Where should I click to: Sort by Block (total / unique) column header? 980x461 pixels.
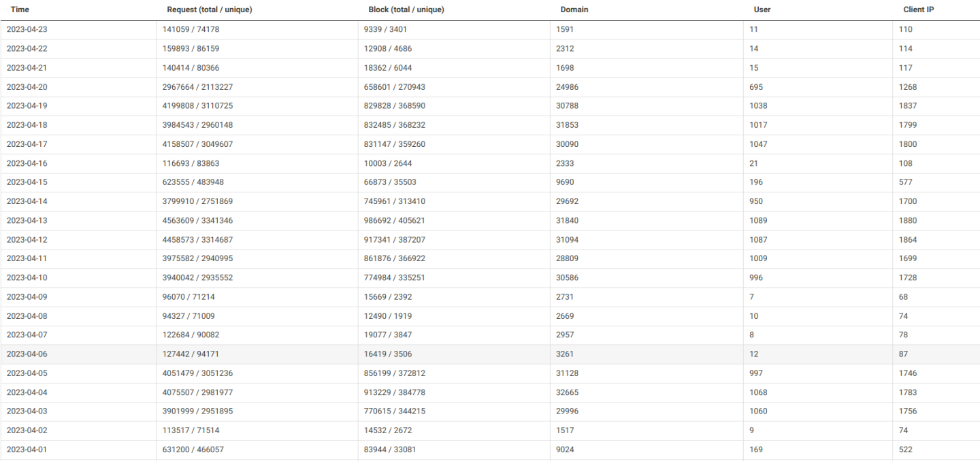[x=406, y=10]
